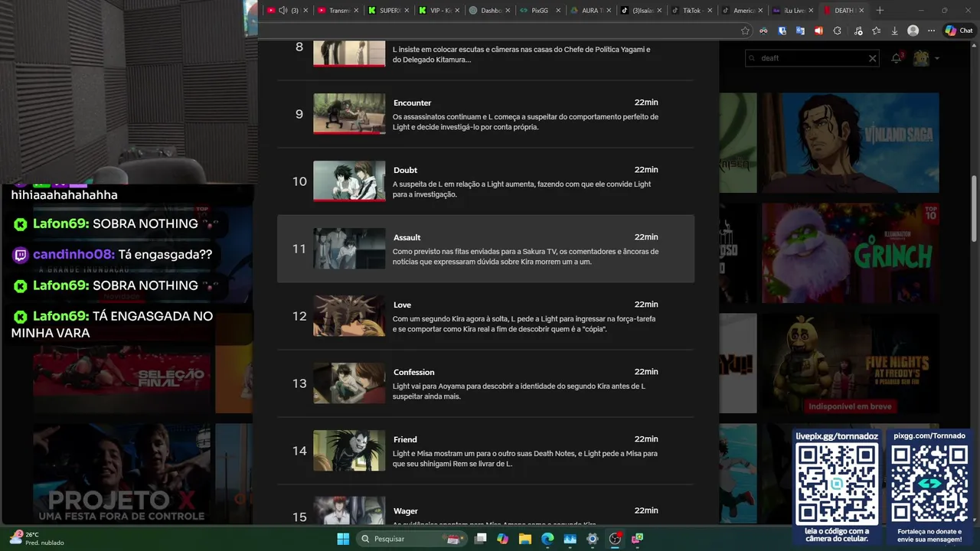Open Microsoft Edge from taskbar

point(547,539)
